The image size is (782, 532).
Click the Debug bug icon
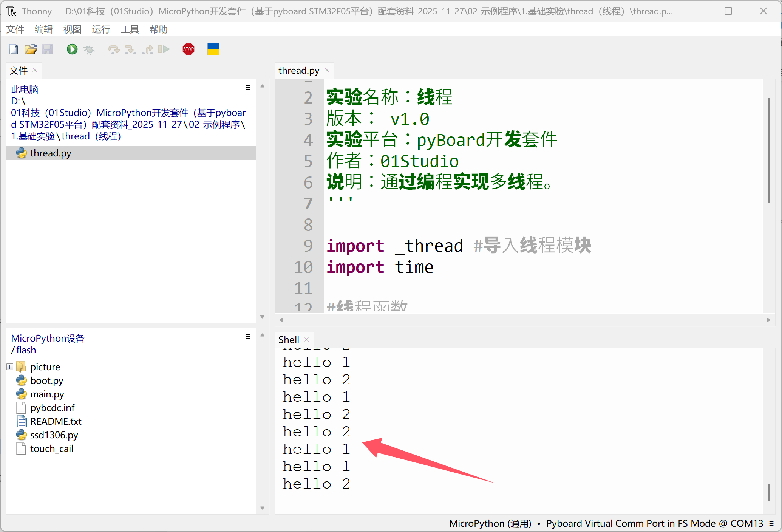pyautogui.click(x=89, y=49)
